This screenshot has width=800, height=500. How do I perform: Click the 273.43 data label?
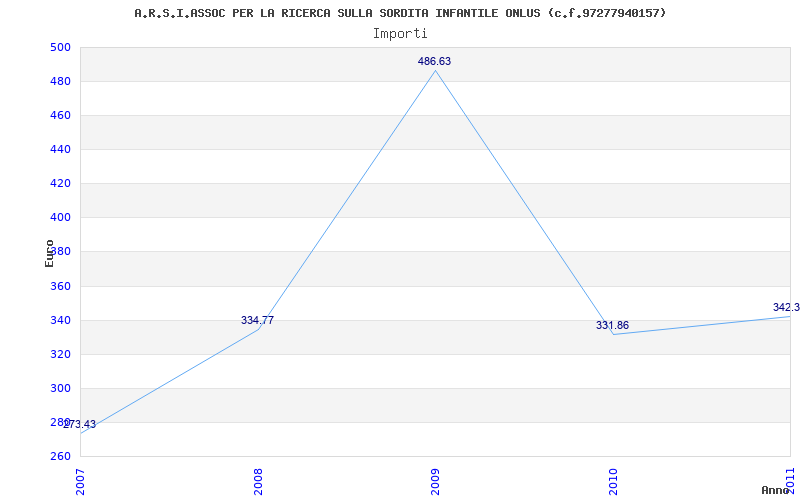pos(80,424)
